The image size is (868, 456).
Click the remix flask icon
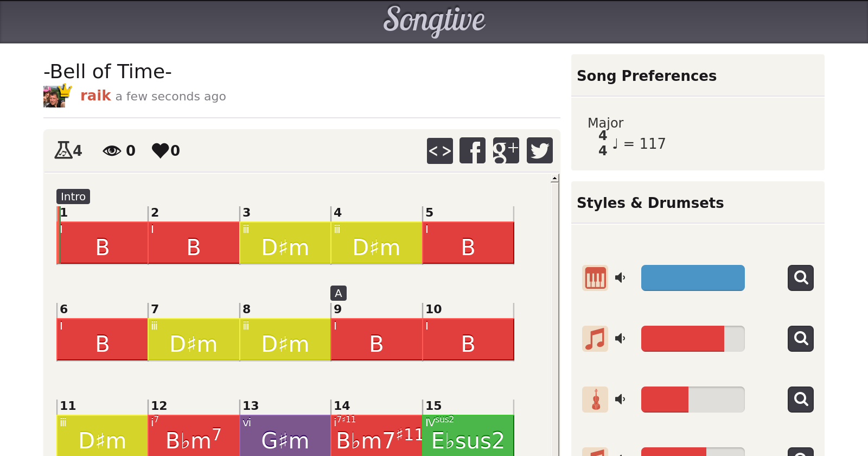coord(63,150)
